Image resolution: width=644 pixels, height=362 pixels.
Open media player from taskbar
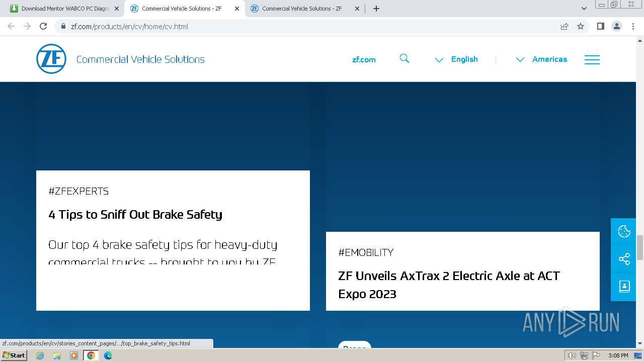[x=74, y=355]
